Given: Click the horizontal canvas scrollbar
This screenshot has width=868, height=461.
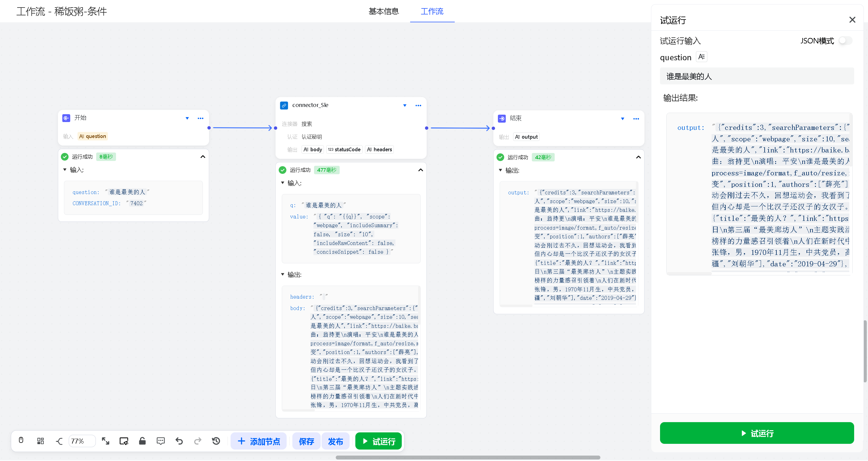Looking at the screenshot, I should tap(468, 457).
